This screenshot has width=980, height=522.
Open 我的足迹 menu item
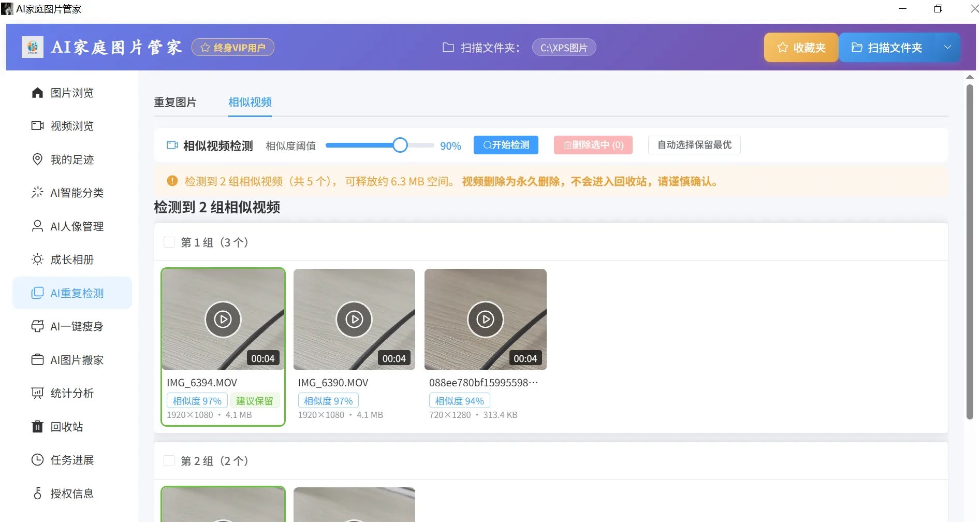[x=72, y=160]
